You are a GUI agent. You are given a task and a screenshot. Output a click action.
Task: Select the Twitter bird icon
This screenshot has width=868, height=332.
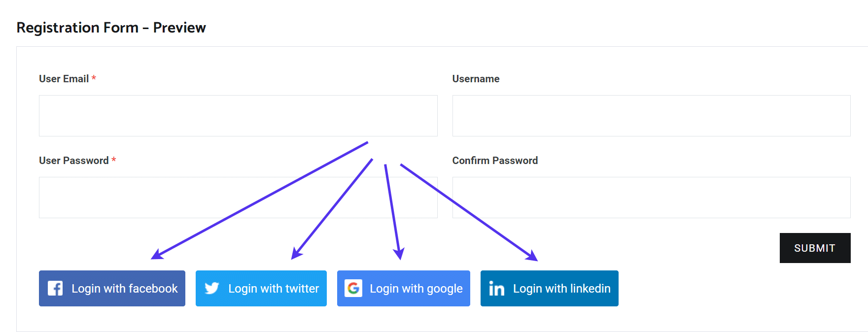click(x=212, y=289)
